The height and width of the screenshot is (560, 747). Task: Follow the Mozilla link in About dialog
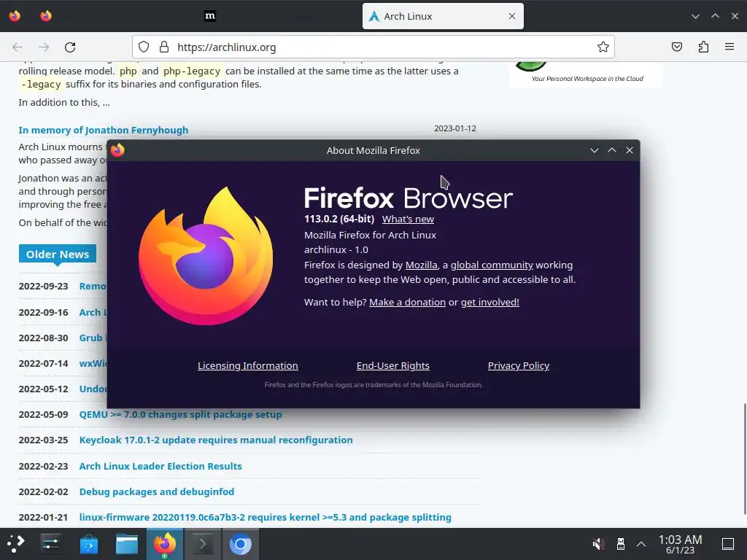(x=421, y=265)
